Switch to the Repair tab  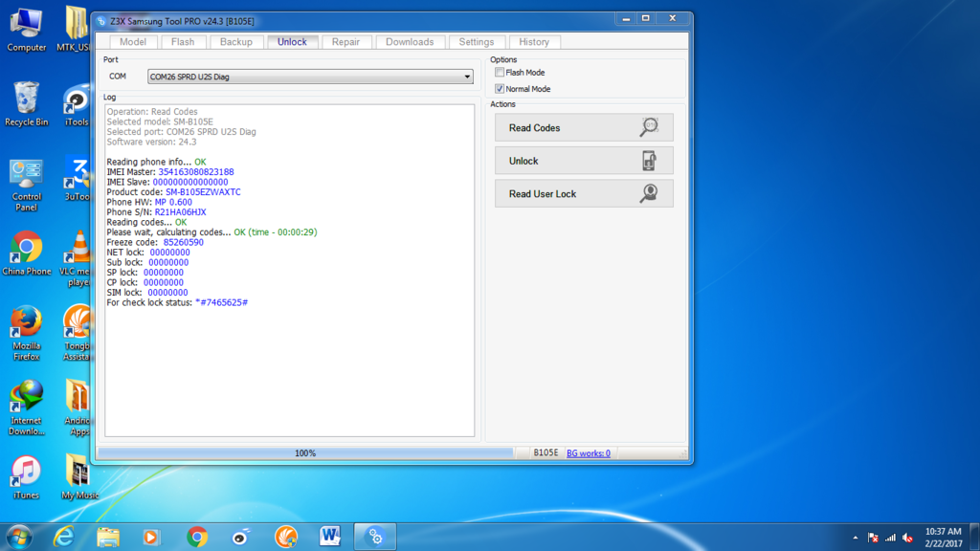(x=345, y=42)
